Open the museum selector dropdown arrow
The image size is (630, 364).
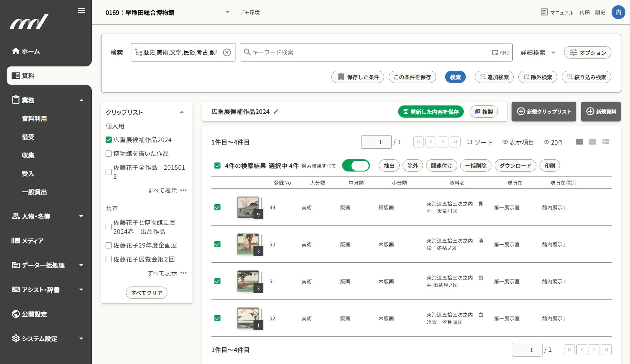click(x=227, y=12)
